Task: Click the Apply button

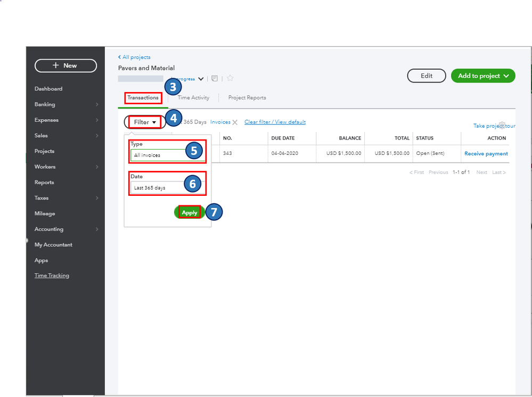Action: coord(190,212)
